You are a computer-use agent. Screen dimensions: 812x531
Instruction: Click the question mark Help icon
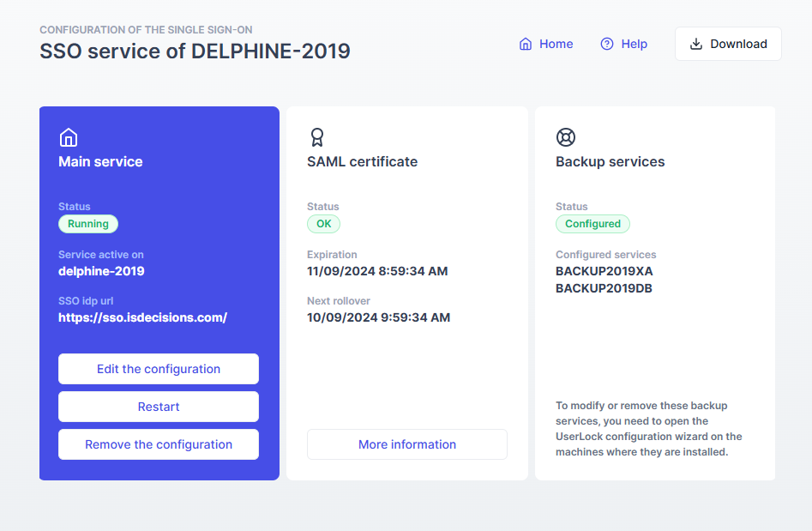pos(607,44)
